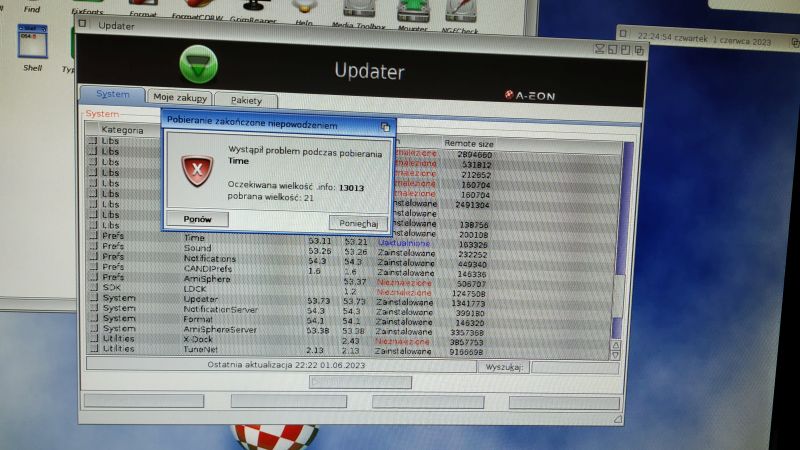Click the clock window close gadget
Image resolution: width=800 pixels, height=450 pixels.
[x=622, y=34]
